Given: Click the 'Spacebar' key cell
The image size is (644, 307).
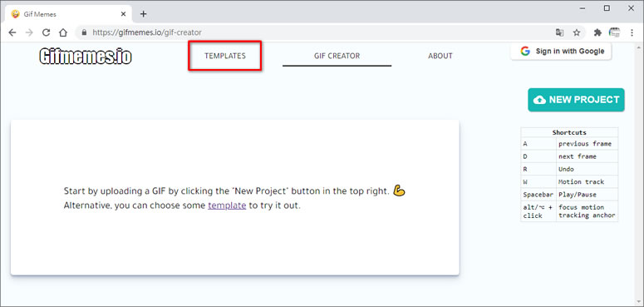Looking at the screenshot, I should pyautogui.click(x=538, y=195).
